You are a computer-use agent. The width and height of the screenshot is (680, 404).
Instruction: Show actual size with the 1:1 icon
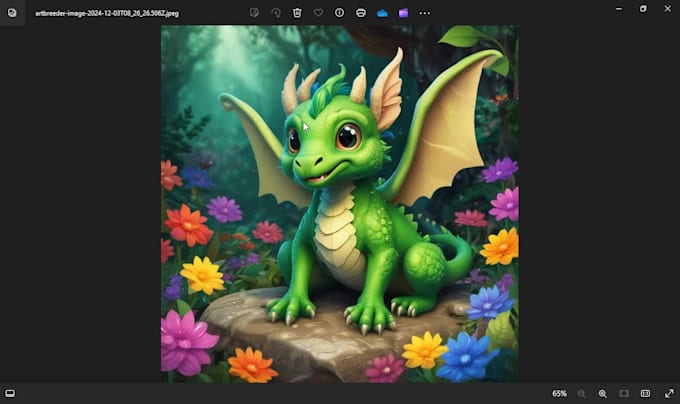pos(645,393)
